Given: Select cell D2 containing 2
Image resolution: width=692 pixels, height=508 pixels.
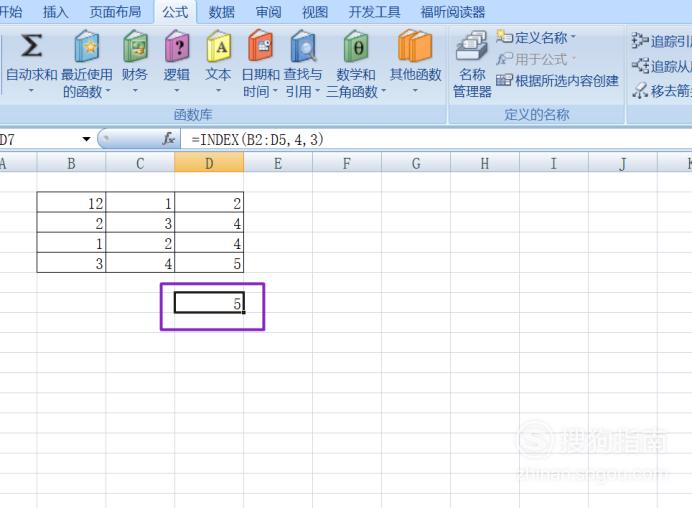Looking at the screenshot, I should point(209,203).
